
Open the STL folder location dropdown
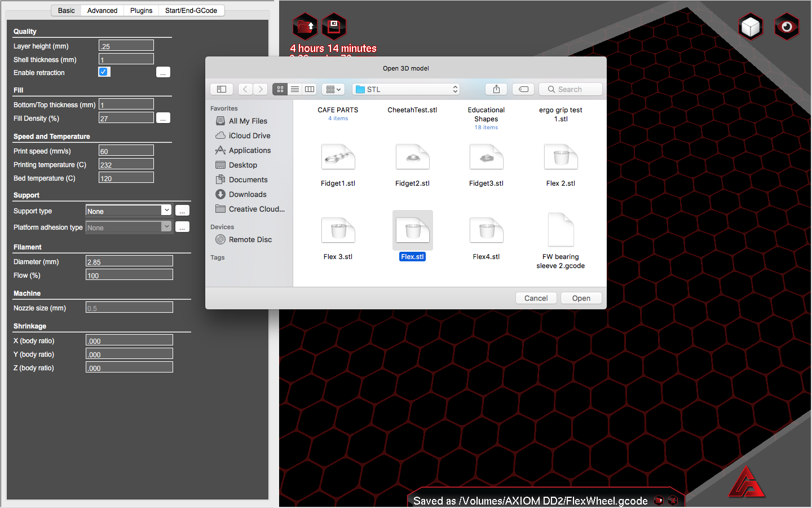tap(406, 89)
